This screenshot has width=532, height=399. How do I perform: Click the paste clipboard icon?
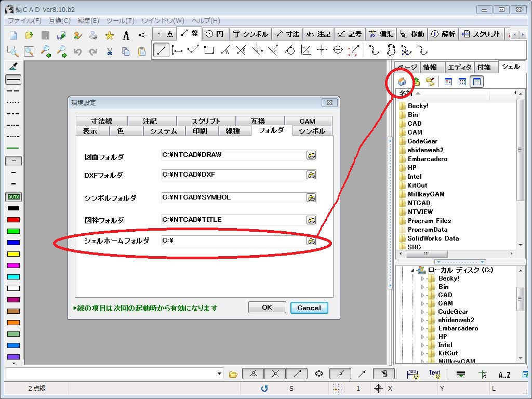click(142, 51)
